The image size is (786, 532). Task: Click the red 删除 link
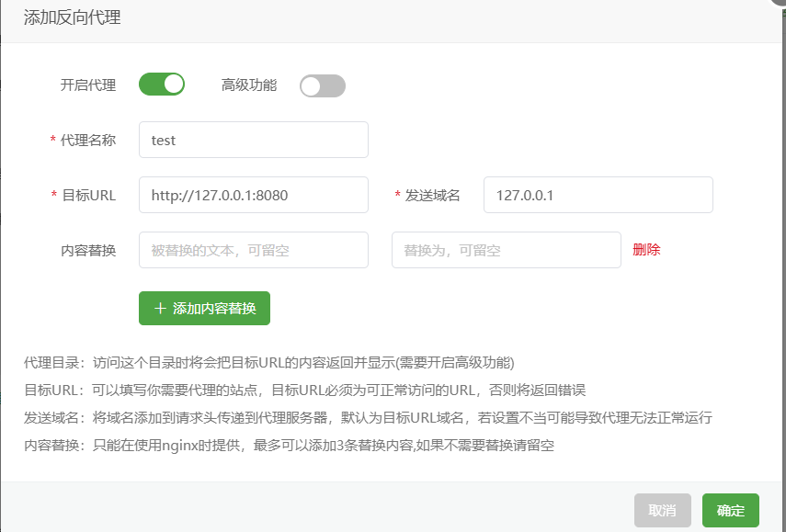646,250
